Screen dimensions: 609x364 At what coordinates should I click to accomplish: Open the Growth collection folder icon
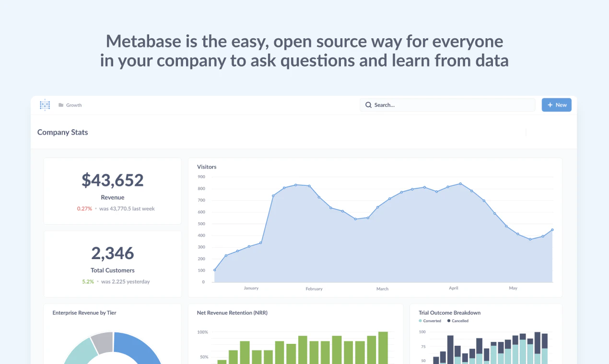61,105
